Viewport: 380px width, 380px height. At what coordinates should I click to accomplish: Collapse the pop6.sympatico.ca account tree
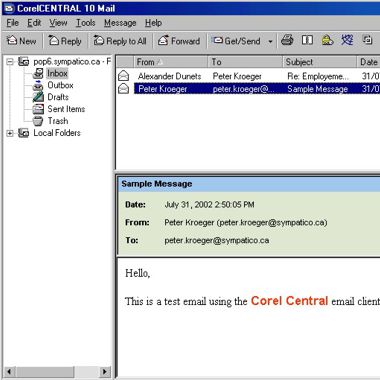tap(10, 61)
